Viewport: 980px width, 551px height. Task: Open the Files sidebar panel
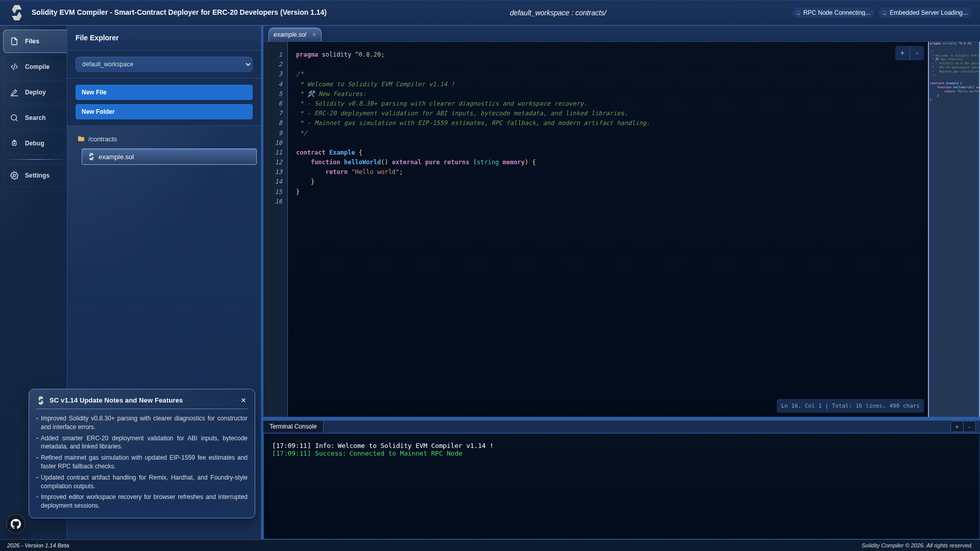tap(35, 41)
